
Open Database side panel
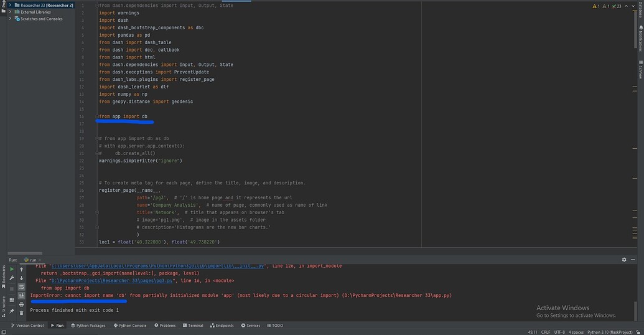click(x=640, y=9)
